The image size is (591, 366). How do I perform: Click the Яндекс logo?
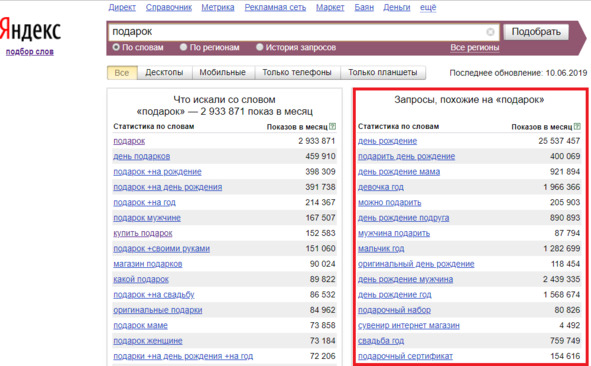[x=30, y=29]
